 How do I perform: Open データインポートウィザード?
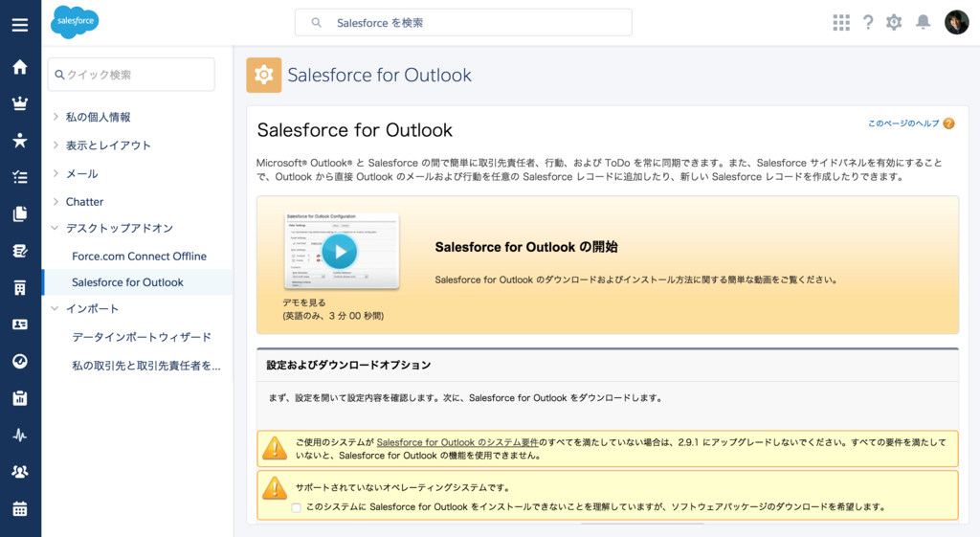[x=142, y=337]
